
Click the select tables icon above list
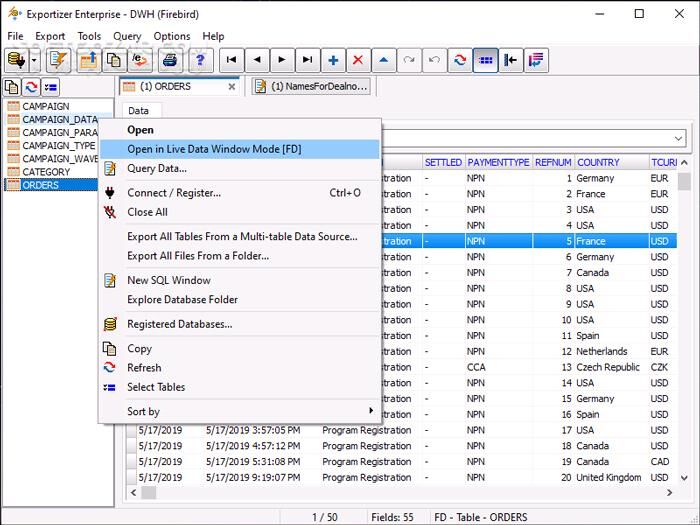50,87
